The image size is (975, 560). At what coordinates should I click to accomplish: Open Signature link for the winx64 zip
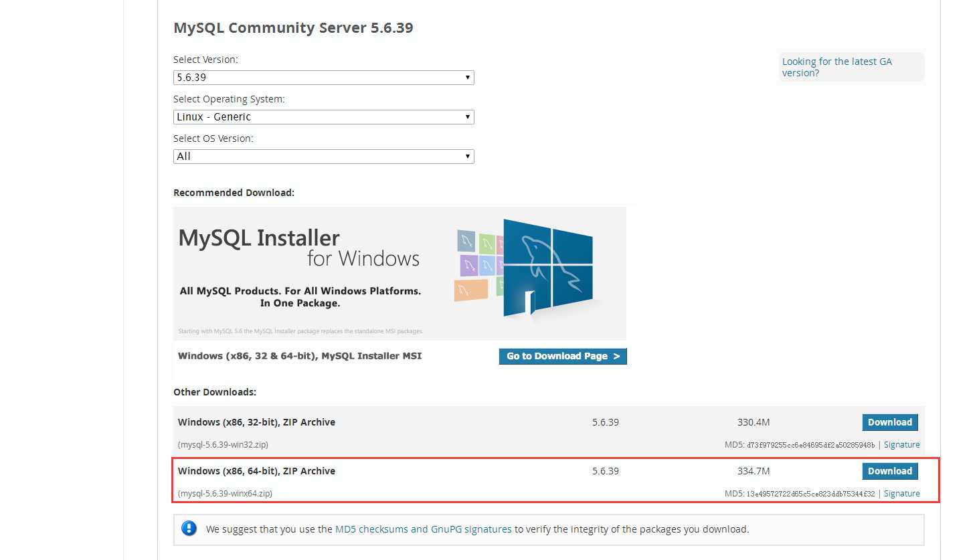(901, 494)
